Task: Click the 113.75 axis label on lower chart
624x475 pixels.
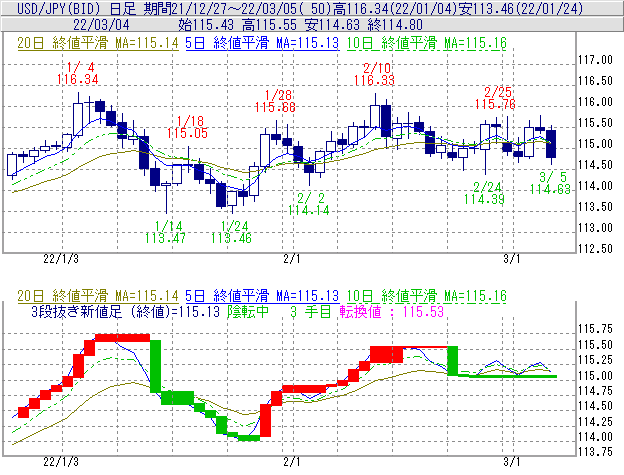Action: [x=595, y=452]
